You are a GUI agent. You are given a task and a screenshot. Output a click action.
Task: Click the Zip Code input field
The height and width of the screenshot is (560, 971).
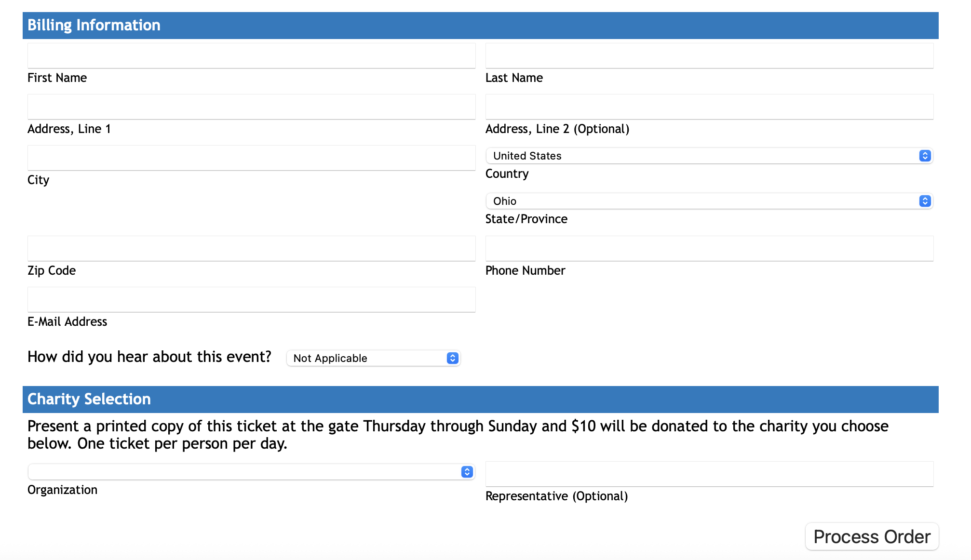tap(251, 249)
